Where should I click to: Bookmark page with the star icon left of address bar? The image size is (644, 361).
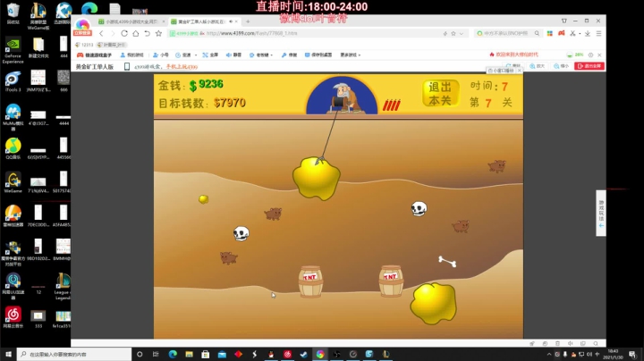pyautogui.click(x=158, y=33)
